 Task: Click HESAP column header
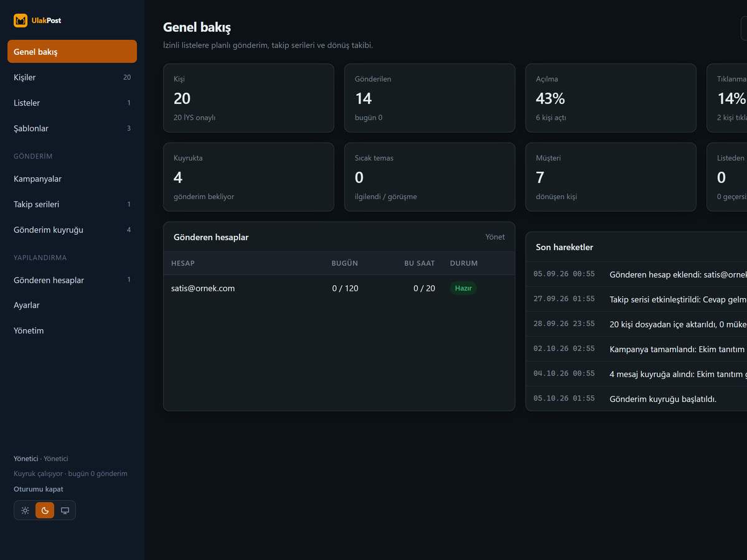pyautogui.click(x=183, y=263)
